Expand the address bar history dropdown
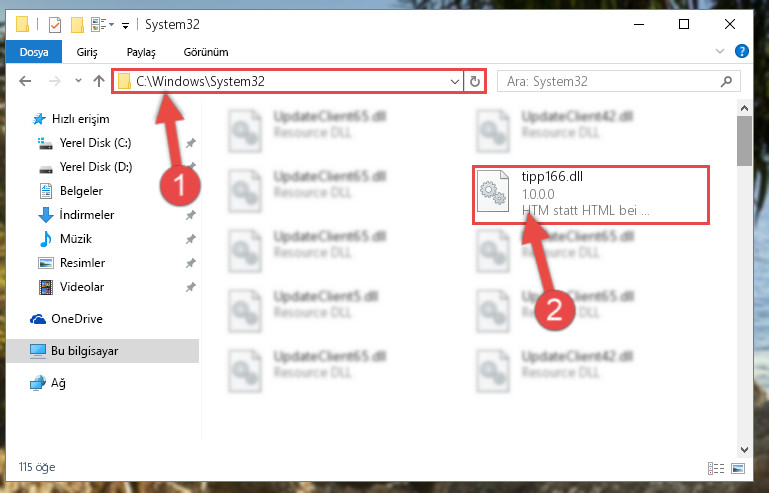The width and height of the screenshot is (769, 493). pyautogui.click(x=455, y=81)
